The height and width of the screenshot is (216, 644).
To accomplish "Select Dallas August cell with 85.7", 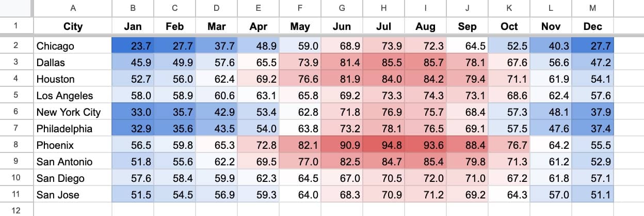I will point(425,63).
